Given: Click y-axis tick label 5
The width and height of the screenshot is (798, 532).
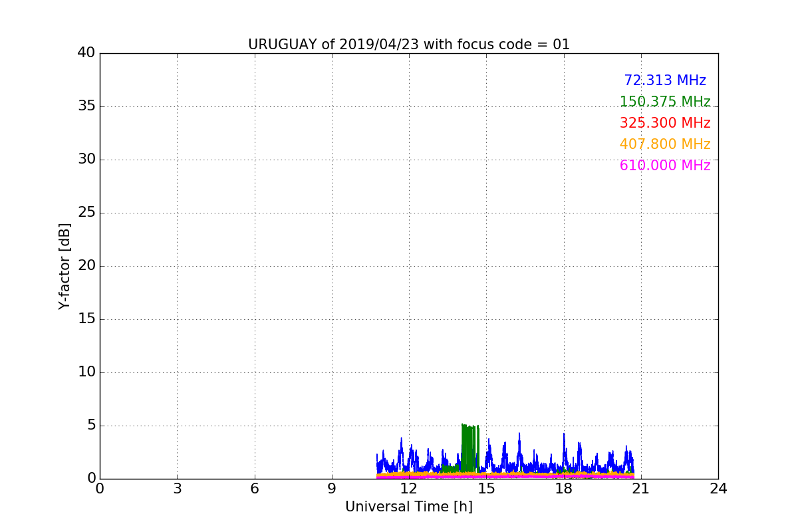Looking at the screenshot, I should 91,426.
